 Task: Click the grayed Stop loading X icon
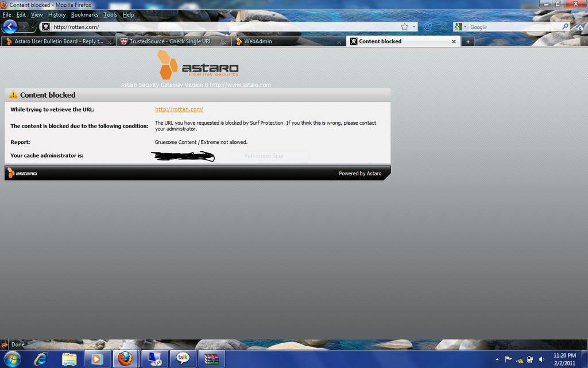tap(443, 27)
